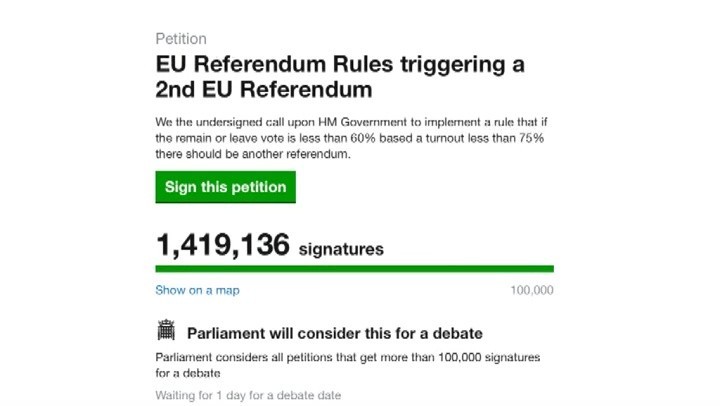
Task: Click there should be another referendum text
Action: [x=253, y=154]
